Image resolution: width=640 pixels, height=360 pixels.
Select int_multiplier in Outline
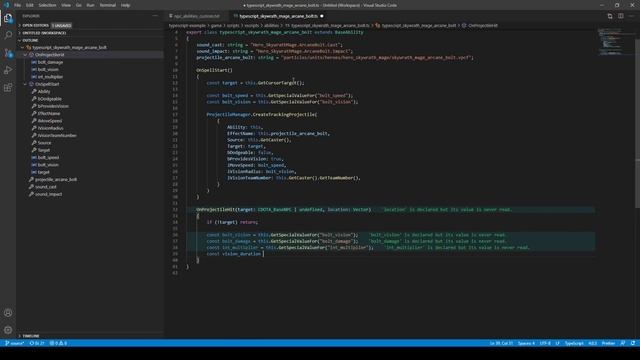point(50,77)
